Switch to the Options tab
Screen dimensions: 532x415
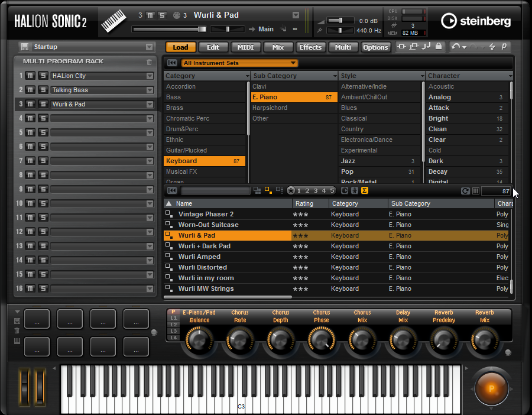click(375, 47)
